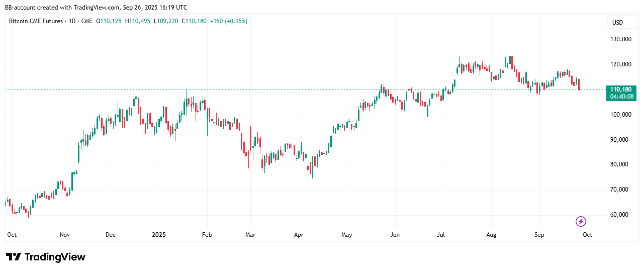Click the Apr label on time axis

click(x=299, y=235)
